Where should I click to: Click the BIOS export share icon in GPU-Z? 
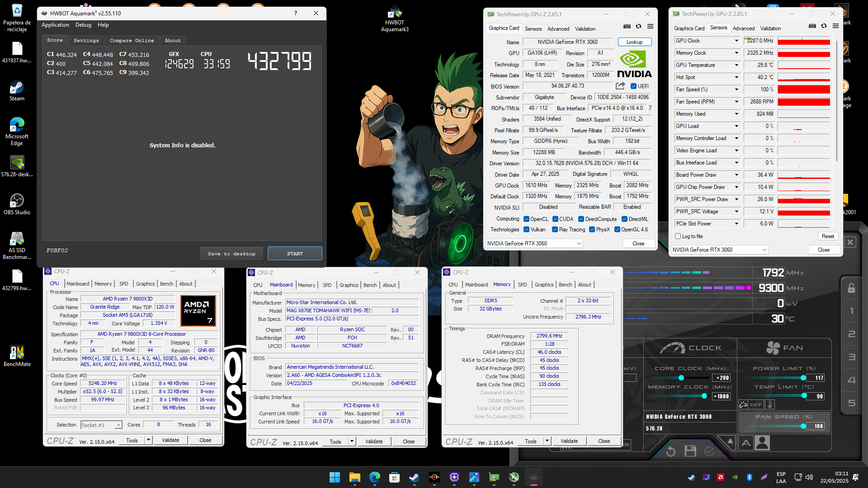(620, 86)
